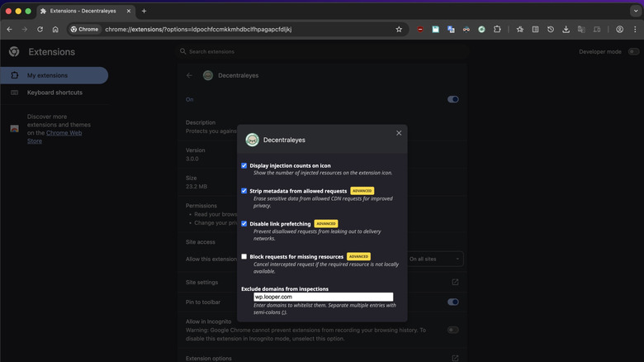Click the translate page toolbar icon
The image size is (644, 362).
click(x=581, y=29)
